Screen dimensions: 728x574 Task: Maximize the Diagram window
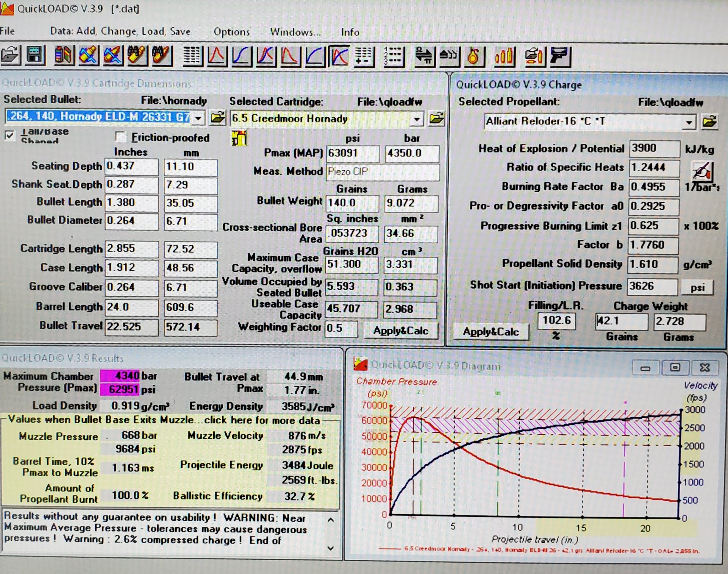click(675, 368)
